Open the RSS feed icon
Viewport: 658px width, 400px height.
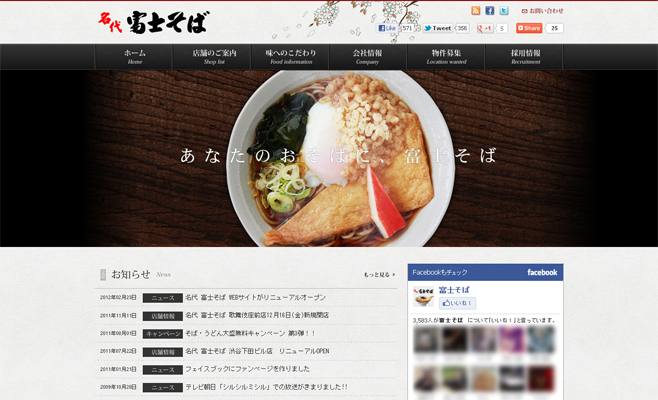coord(475,10)
